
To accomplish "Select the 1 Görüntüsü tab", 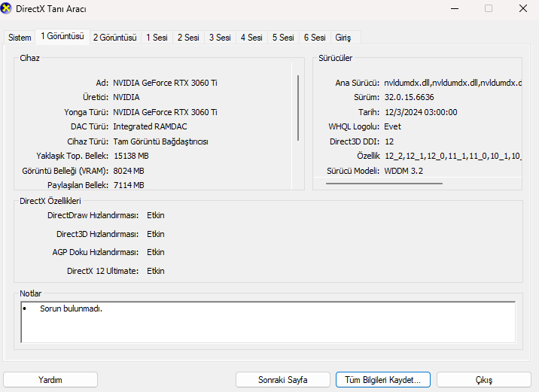I will point(62,36).
